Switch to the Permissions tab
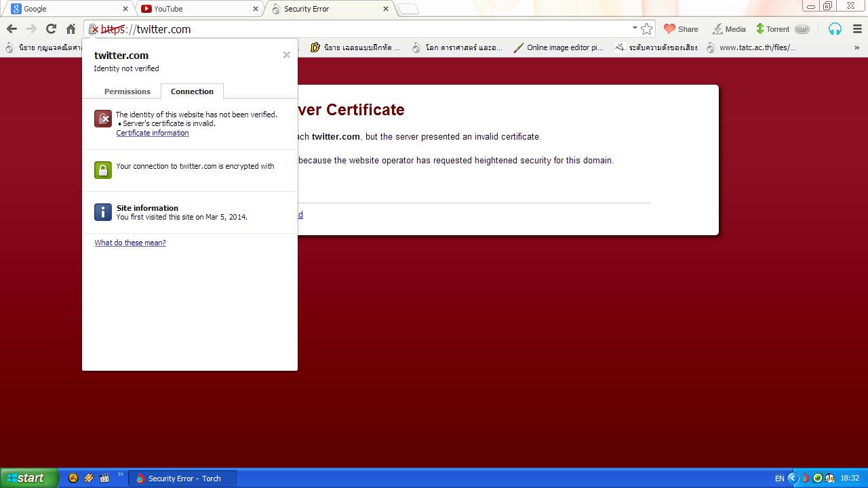The width and height of the screenshot is (868, 488). point(127,91)
